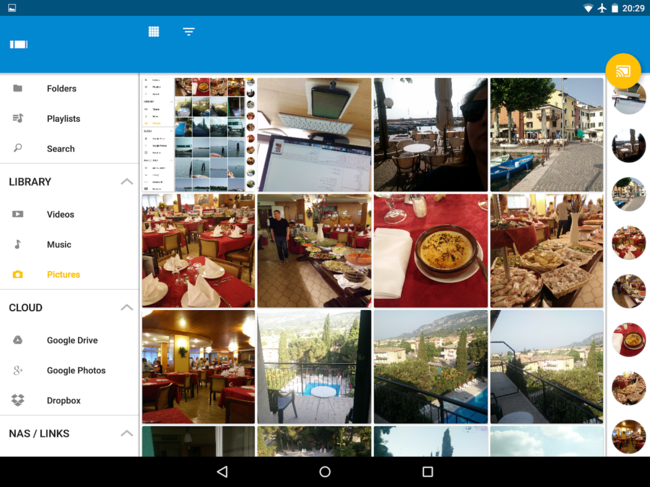The image size is (650, 487).
Task: Select circular harbor cafe thumbnail in strip
Action: pos(629,145)
